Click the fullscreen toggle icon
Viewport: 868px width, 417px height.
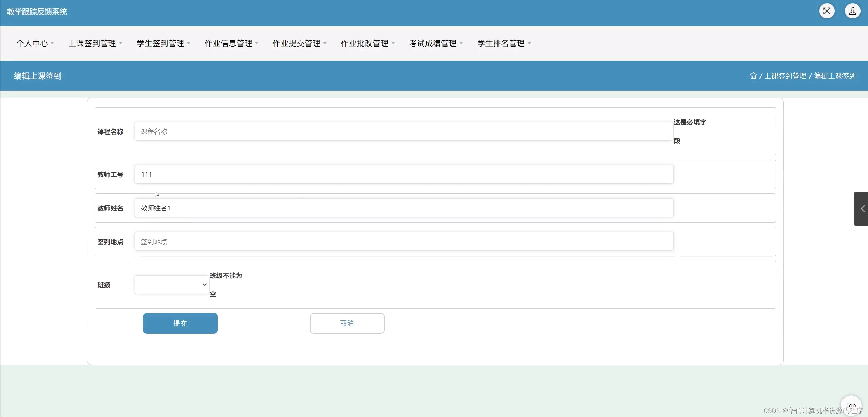[827, 11]
